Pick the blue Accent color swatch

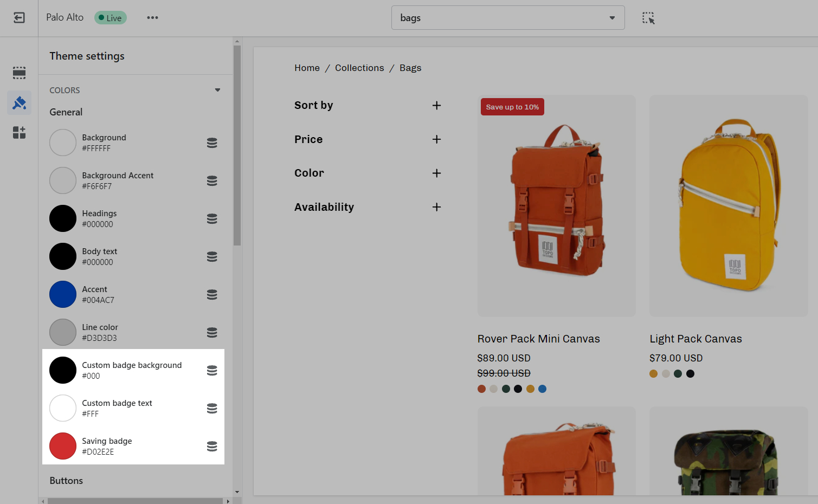click(x=63, y=294)
